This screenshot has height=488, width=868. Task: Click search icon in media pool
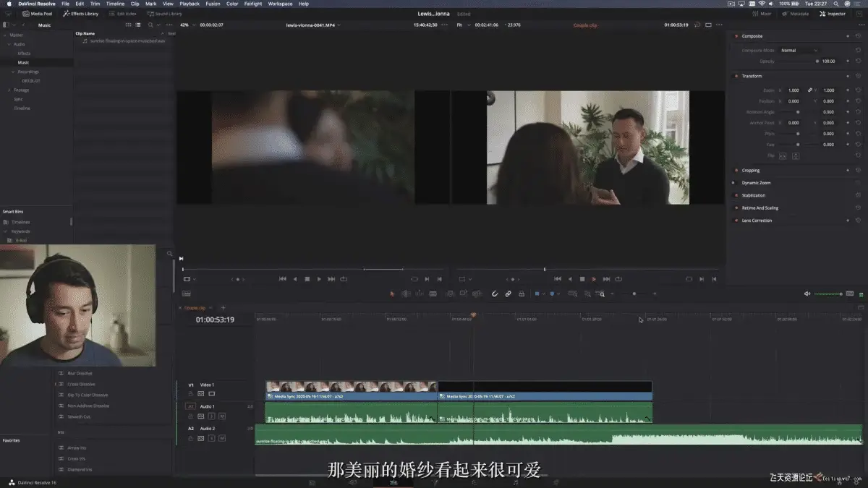tap(151, 25)
